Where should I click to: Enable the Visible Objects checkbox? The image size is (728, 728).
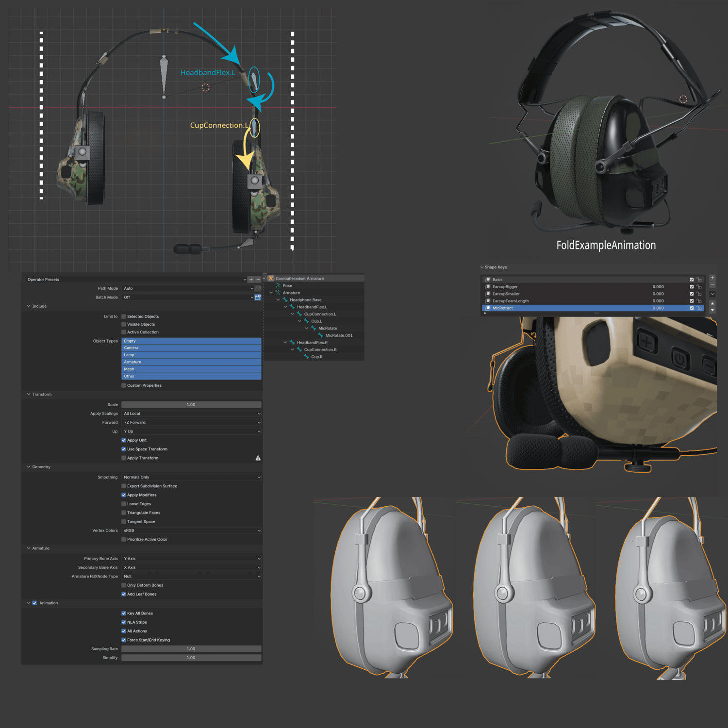coord(124,324)
